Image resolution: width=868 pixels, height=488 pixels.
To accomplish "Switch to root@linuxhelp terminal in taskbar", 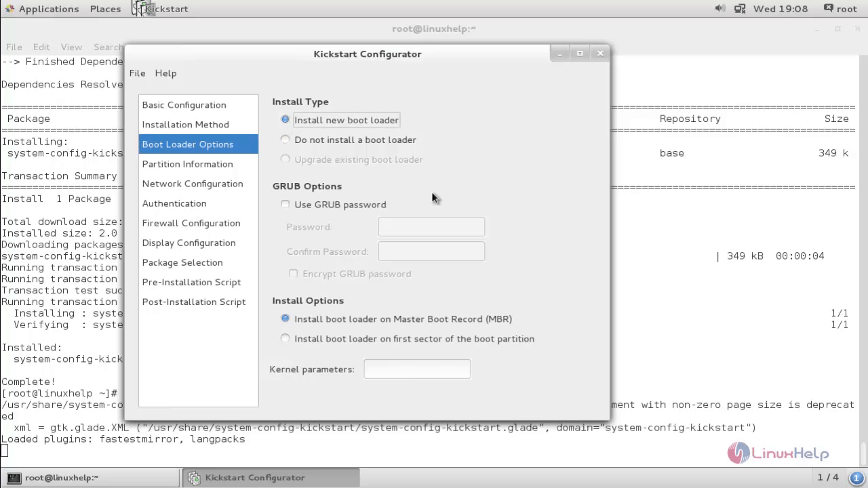I will [x=92, y=477].
